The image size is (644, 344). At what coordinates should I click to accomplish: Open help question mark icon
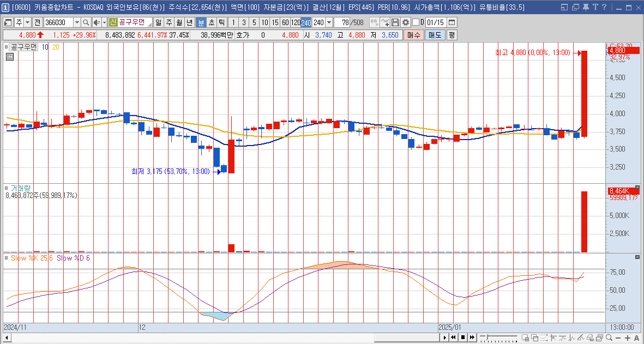pos(604,7)
